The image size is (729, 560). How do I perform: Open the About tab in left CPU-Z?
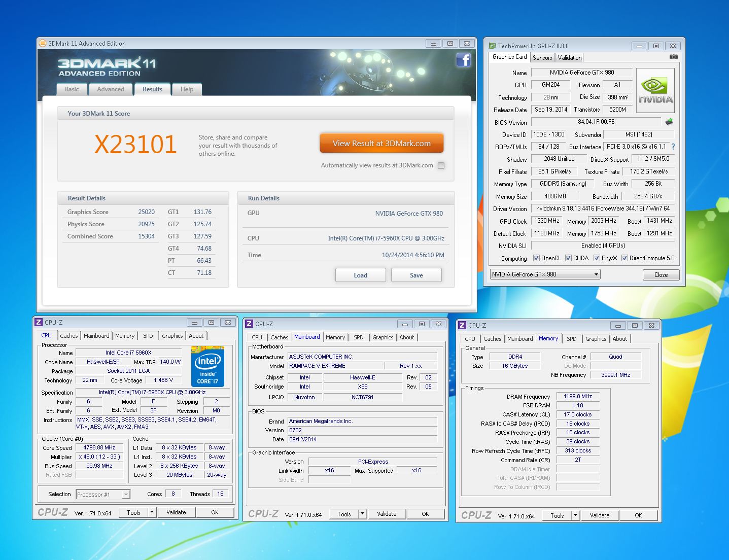[x=196, y=336]
